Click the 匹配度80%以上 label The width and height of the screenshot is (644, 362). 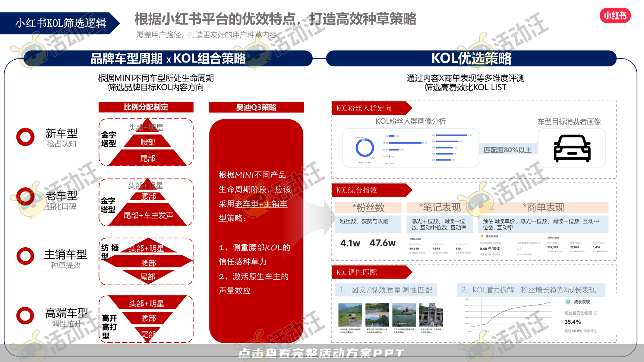point(508,150)
